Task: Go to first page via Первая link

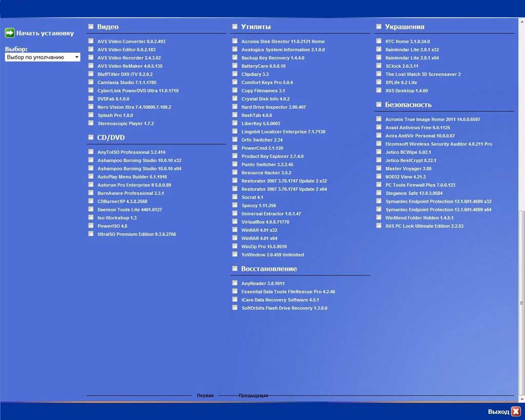Action: click(x=205, y=396)
